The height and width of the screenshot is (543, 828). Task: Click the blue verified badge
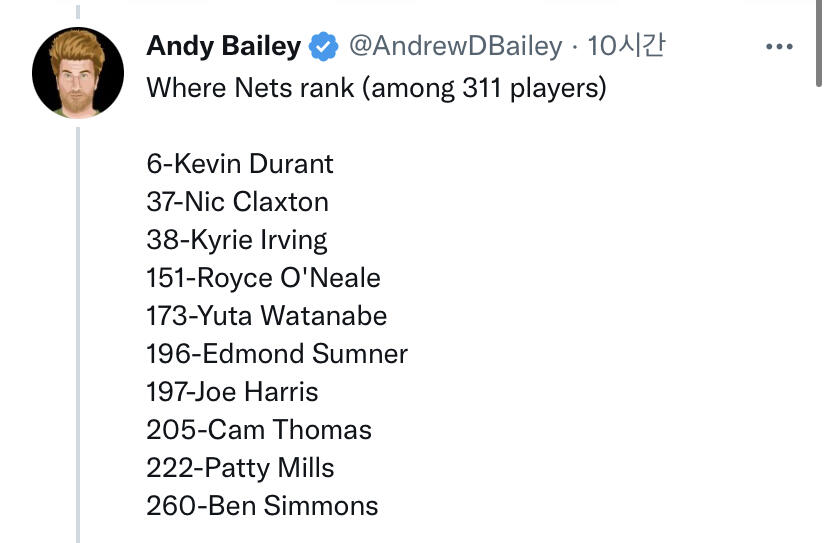322,46
